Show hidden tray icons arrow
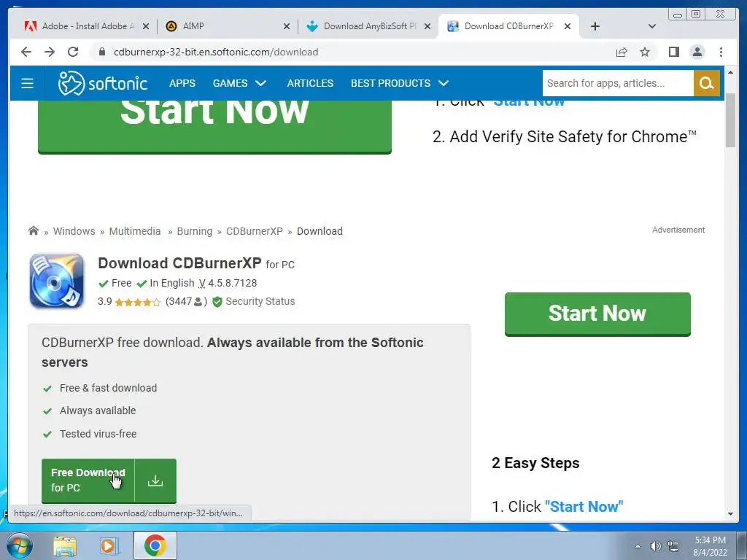This screenshot has height=560, width=747. coord(638,546)
